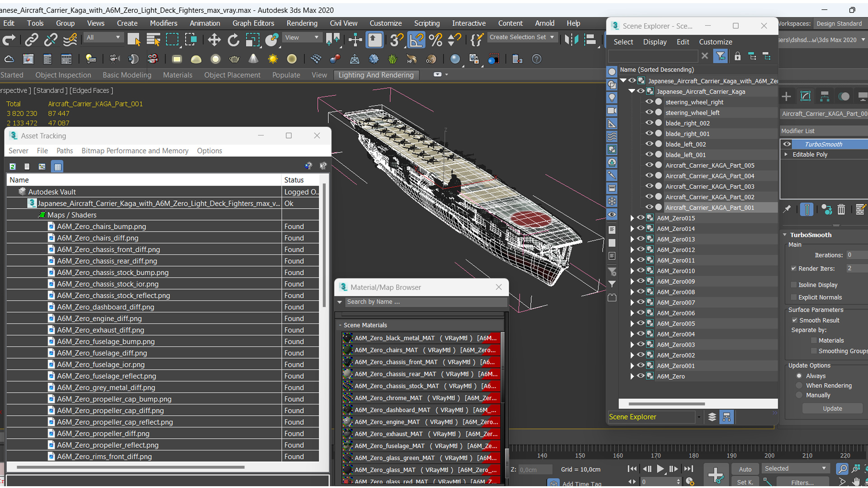
Task: Click the Auto key button
Action: click(x=745, y=469)
